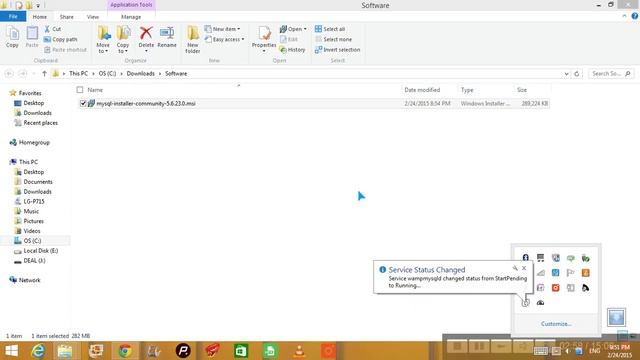
Task: Open VLC media player from taskbar
Action: (x=299, y=351)
